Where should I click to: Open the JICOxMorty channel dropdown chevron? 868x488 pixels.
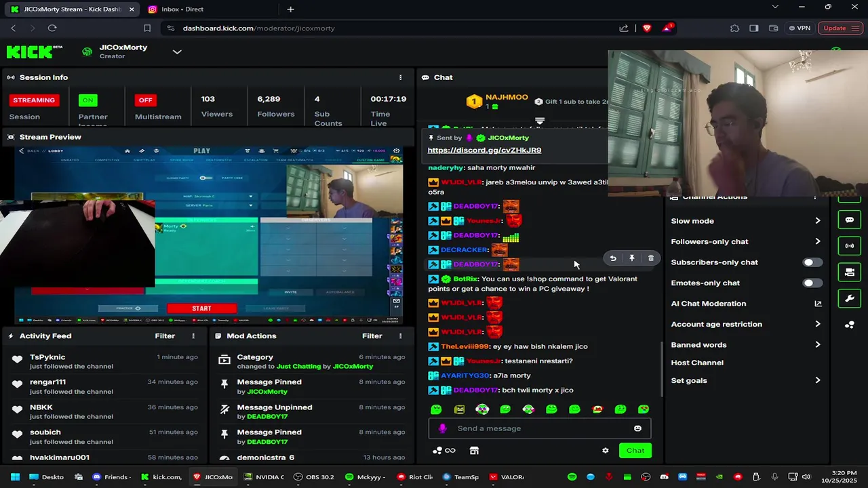[177, 52]
